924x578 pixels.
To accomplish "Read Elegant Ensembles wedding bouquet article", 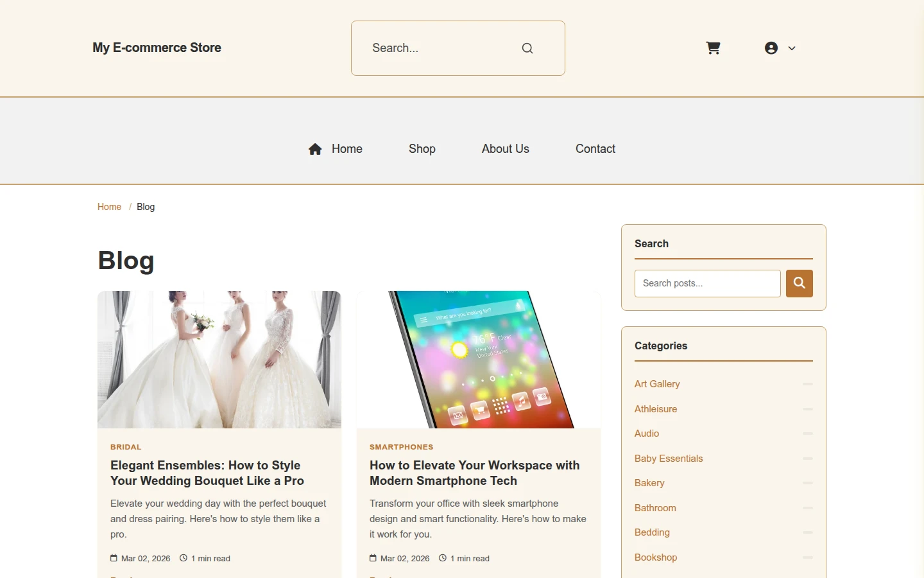I will click(x=207, y=473).
